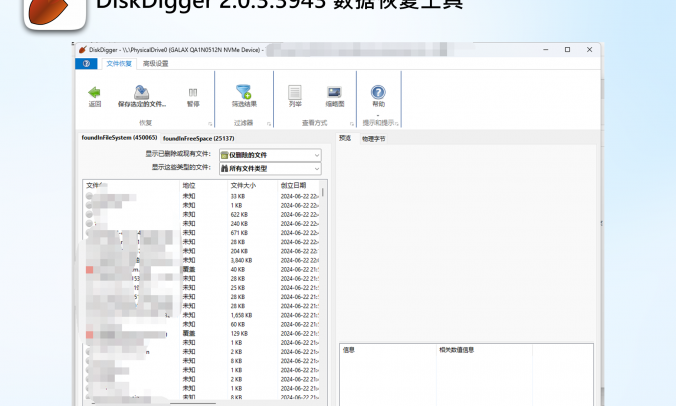Viewport: 676px width, 406px height.
Task: Click the date cell in the 3,840 KB row
Action: 300,260
